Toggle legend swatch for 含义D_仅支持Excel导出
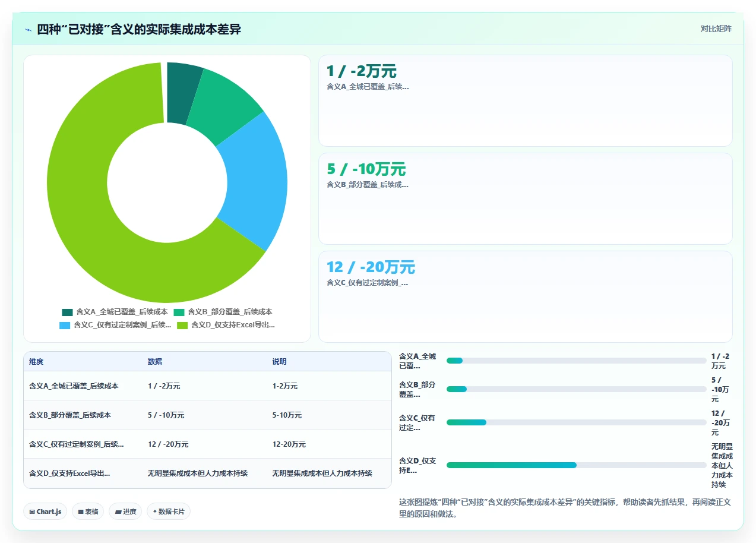 182,326
